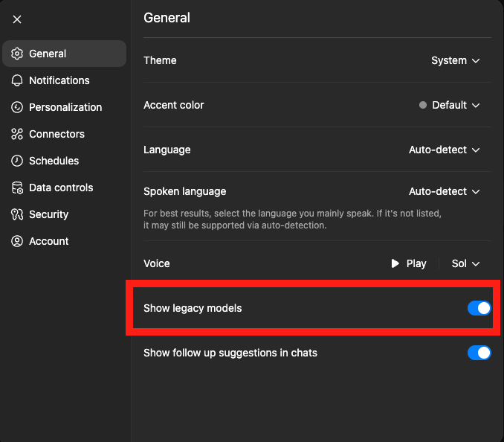
Task: Disable the Show legacy models toggle
Action: pyautogui.click(x=479, y=308)
